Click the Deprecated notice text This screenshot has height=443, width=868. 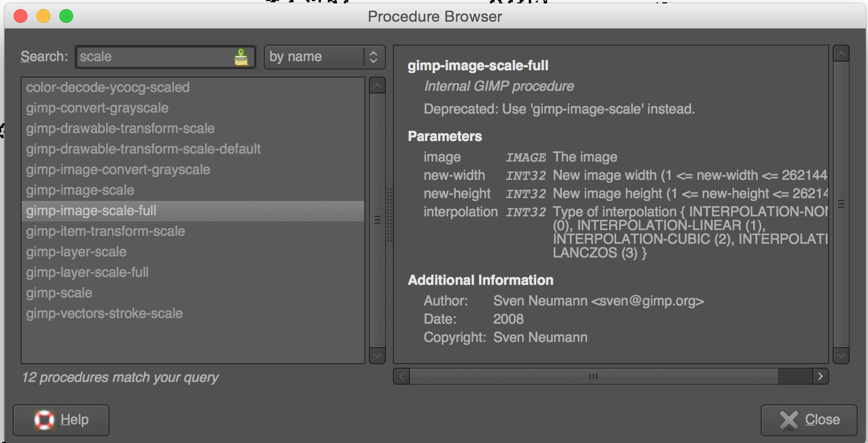(x=559, y=109)
